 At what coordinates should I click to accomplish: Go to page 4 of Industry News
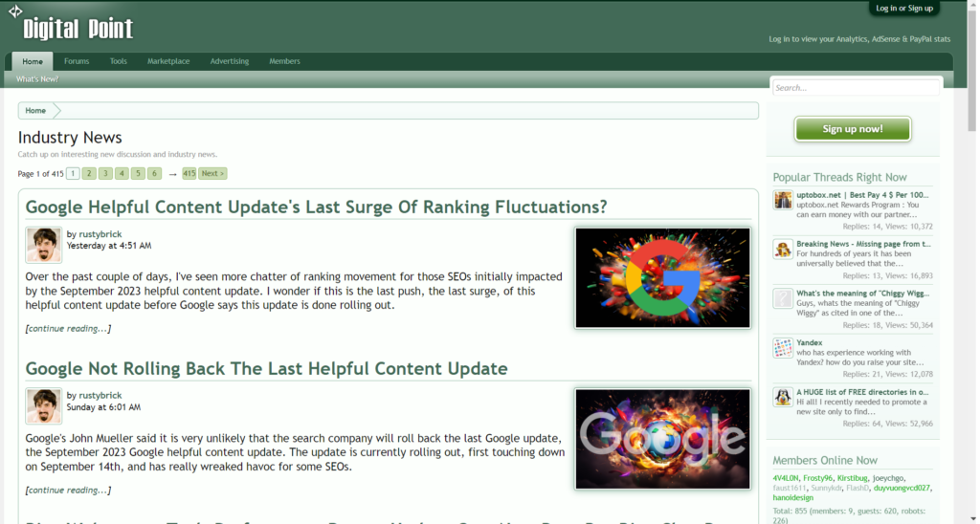coord(122,174)
